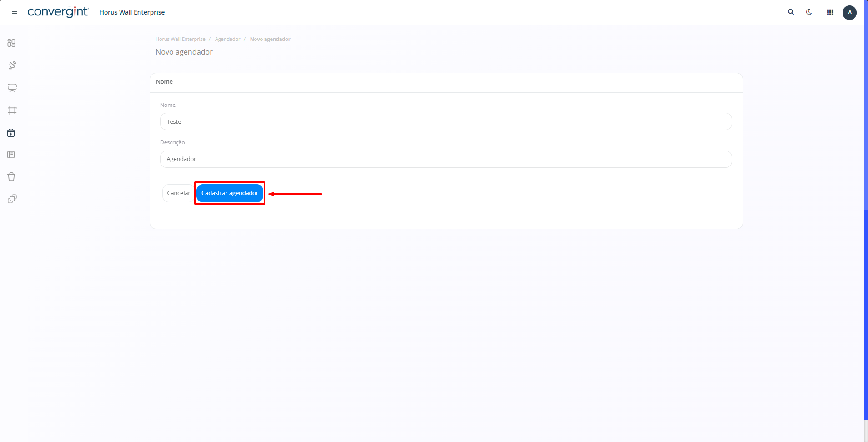The image size is (868, 442).
Task: Toggle dark mode moon icon
Action: (809, 12)
